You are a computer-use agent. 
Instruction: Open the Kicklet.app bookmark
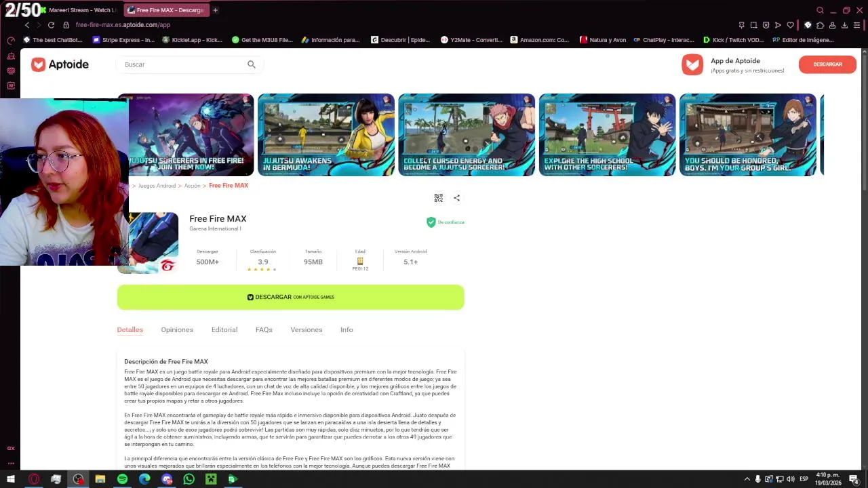pos(193,40)
